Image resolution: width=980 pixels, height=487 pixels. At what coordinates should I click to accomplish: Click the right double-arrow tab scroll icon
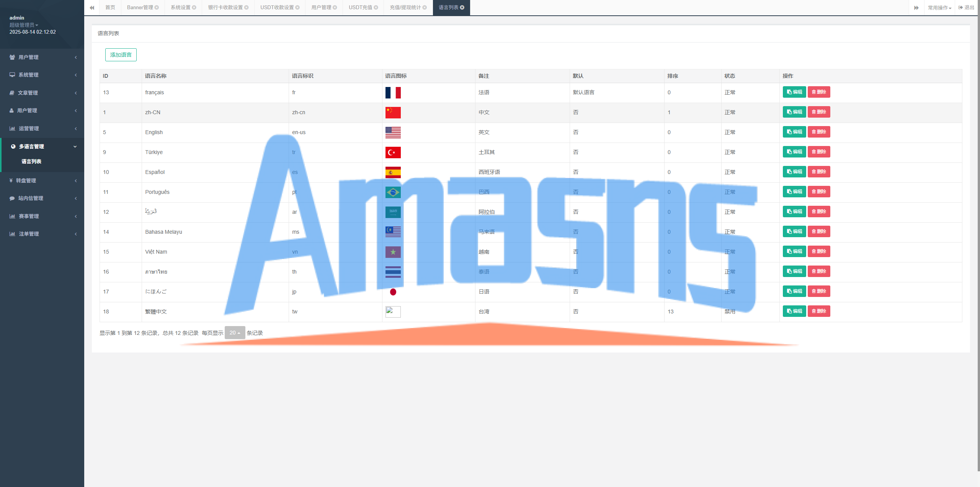916,8
